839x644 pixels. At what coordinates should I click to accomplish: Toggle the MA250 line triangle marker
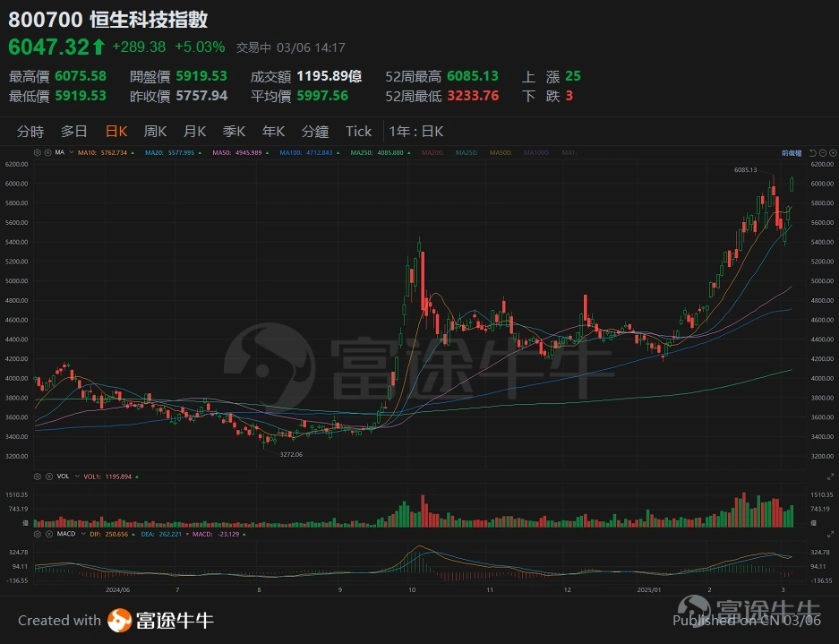(409, 153)
